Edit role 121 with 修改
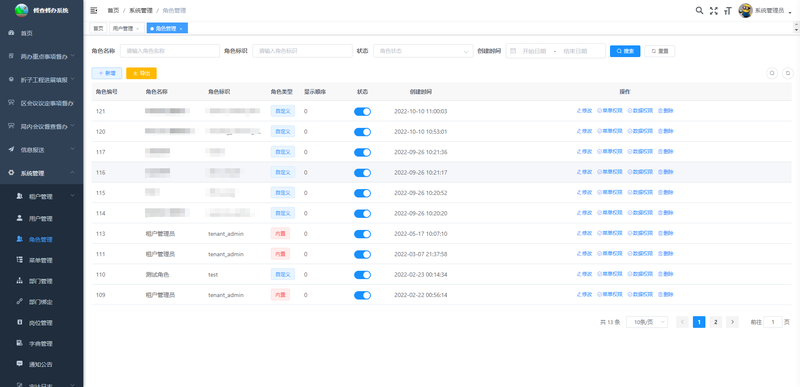Viewport: 800px width, 387px height. coord(584,111)
